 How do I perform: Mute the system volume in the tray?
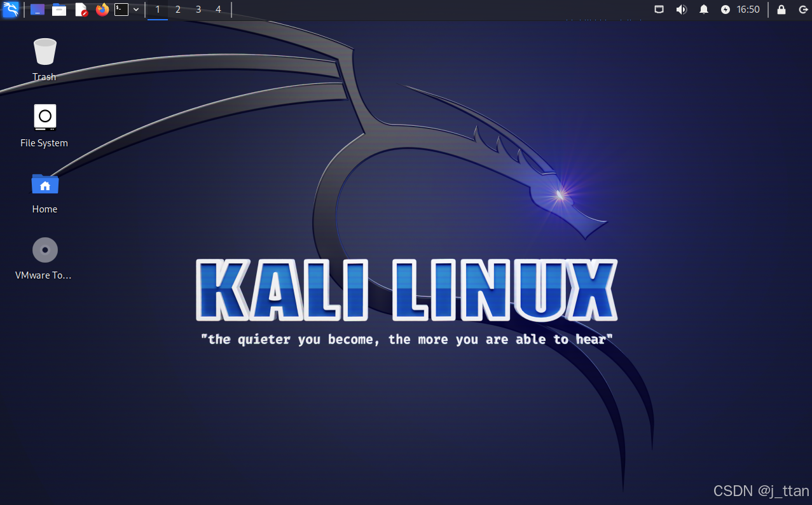(x=681, y=9)
